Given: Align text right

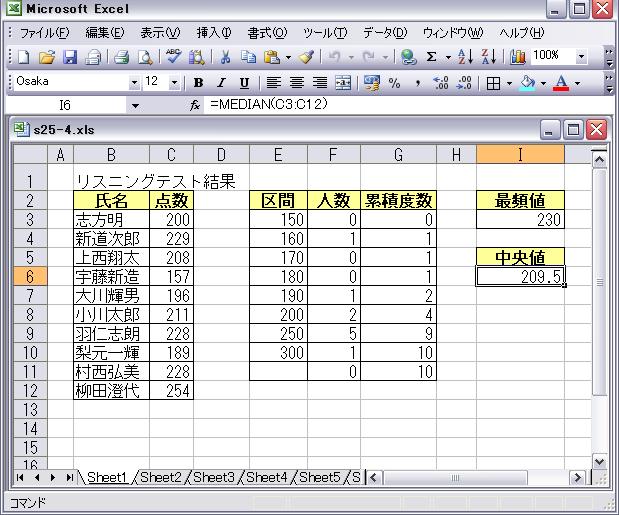Looking at the screenshot, I should click(x=320, y=83).
